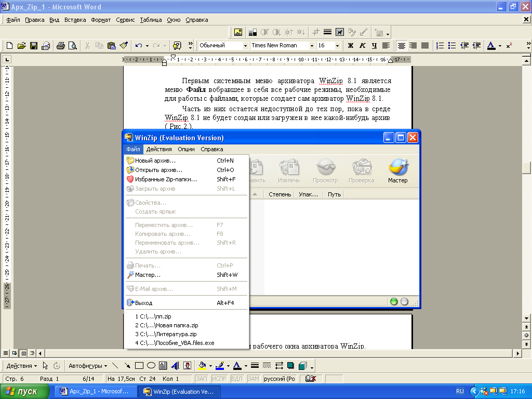Viewport: 532px width, 399px height.
Task: Align text to the right
Action: click(x=413, y=46)
